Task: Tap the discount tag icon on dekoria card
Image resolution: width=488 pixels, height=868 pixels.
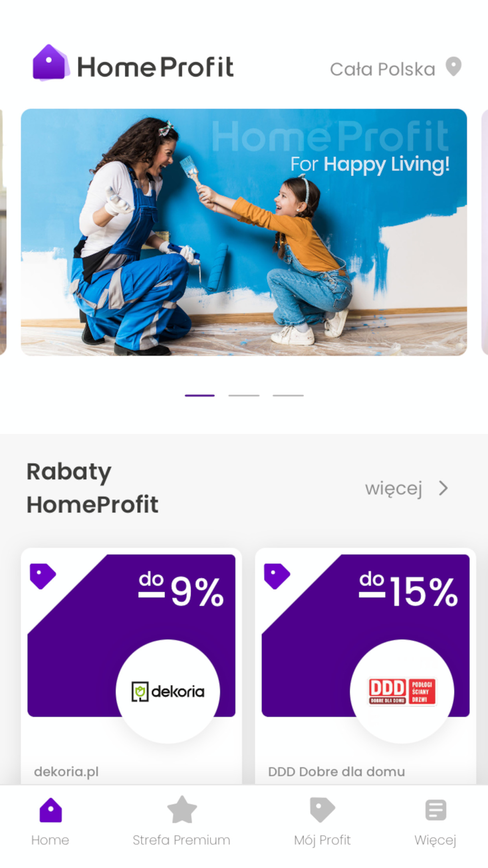Action: click(42, 576)
